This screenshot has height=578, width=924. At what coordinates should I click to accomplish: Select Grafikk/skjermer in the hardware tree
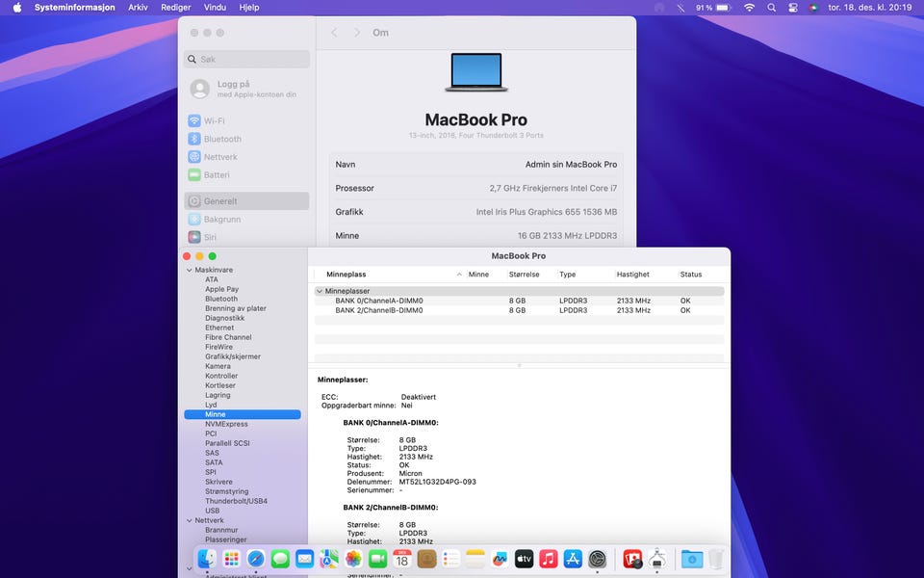(x=233, y=356)
